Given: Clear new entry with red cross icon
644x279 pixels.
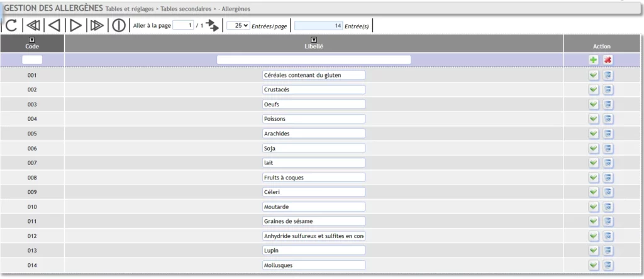Looking at the screenshot, I should [x=608, y=60].
